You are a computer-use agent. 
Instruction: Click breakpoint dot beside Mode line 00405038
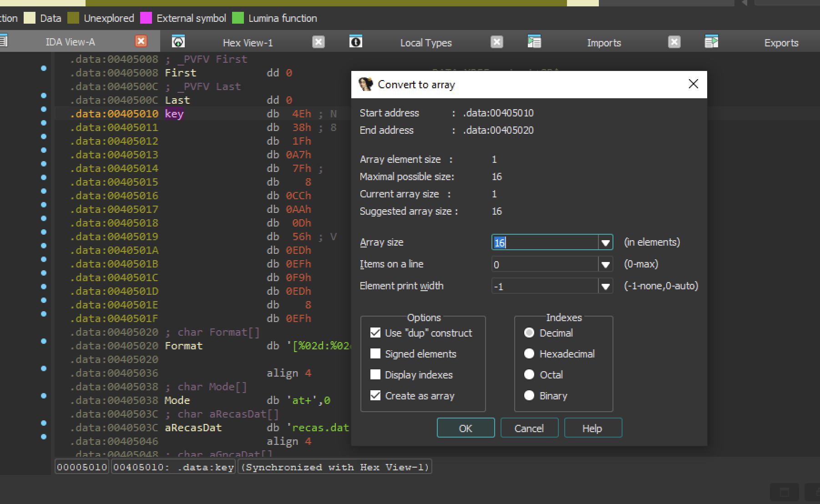pos(44,396)
